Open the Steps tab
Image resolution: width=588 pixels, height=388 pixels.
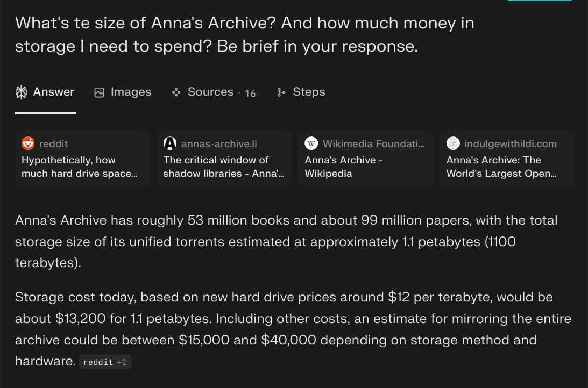click(301, 92)
